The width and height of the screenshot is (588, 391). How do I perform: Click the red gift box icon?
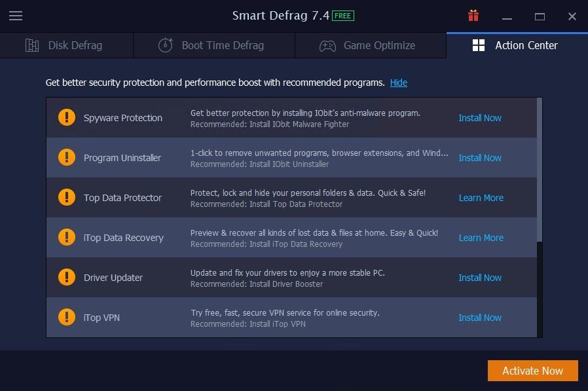473,16
